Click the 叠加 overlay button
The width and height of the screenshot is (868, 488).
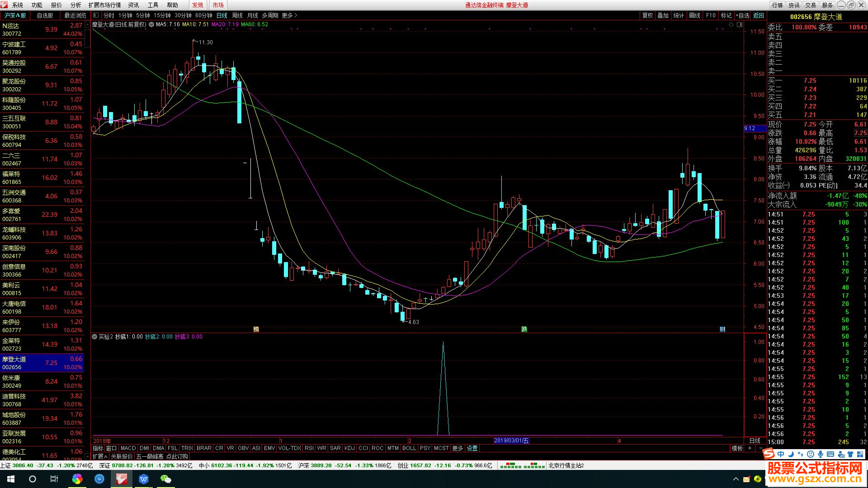click(663, 15)
